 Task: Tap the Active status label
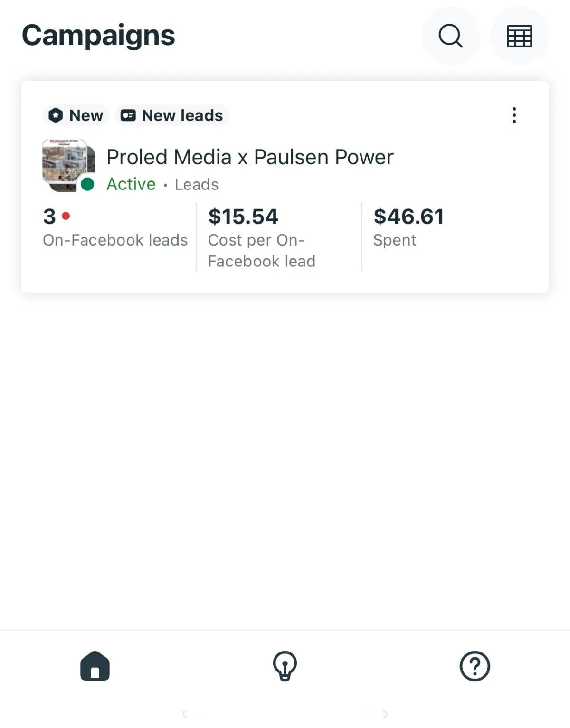(131, 184)
